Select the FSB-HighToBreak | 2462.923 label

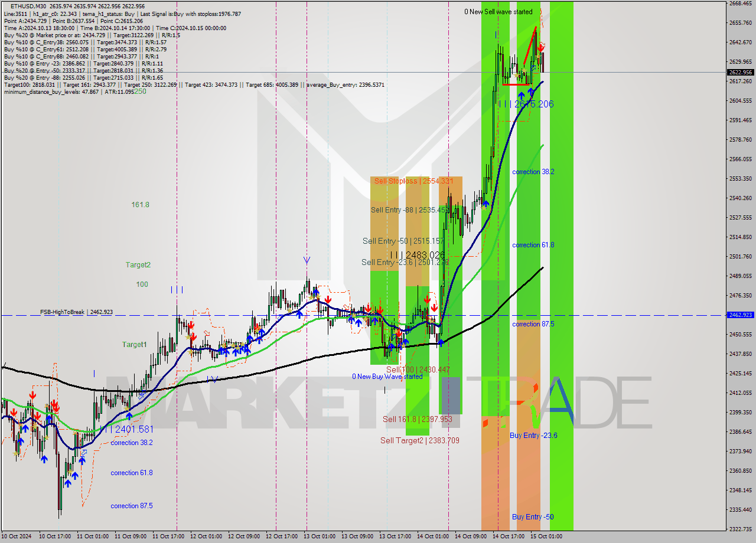[x=76, y=312]
